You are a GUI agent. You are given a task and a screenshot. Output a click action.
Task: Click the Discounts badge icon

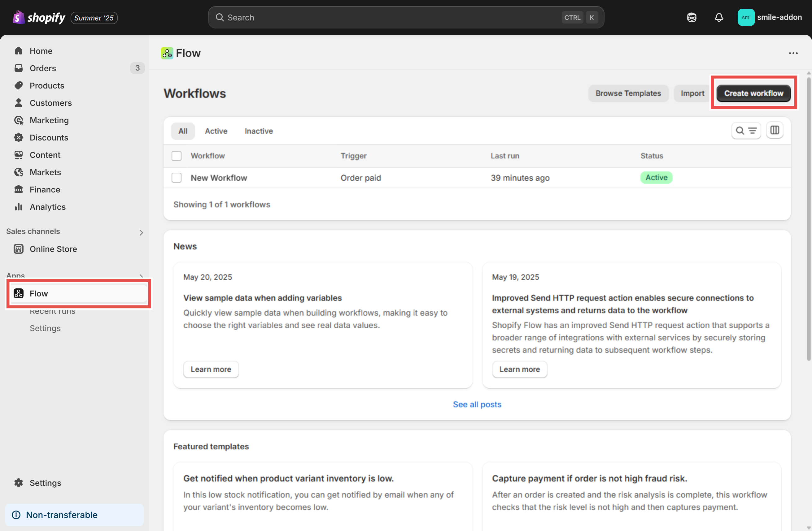(18, 137)
